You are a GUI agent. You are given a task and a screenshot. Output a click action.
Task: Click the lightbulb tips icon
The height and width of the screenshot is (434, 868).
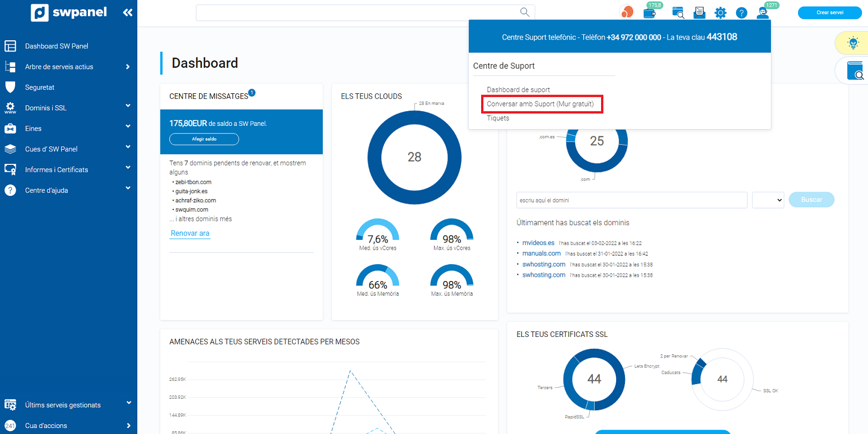coord(853,43)
